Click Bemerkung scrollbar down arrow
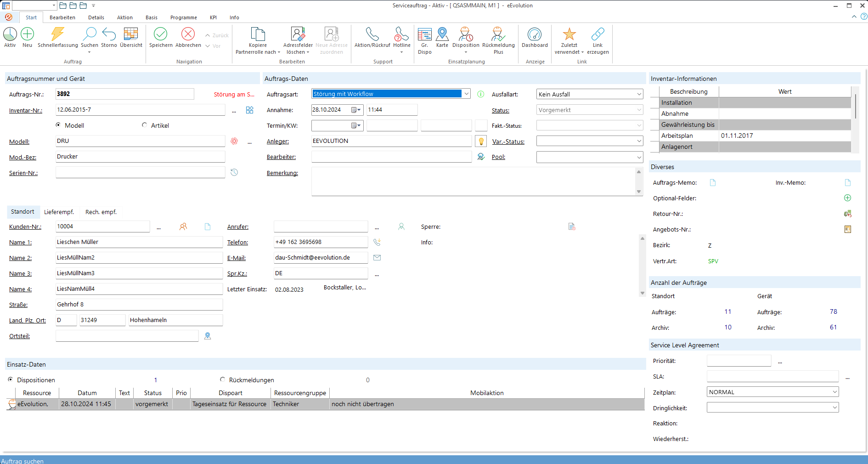 (x=639, y=192)
